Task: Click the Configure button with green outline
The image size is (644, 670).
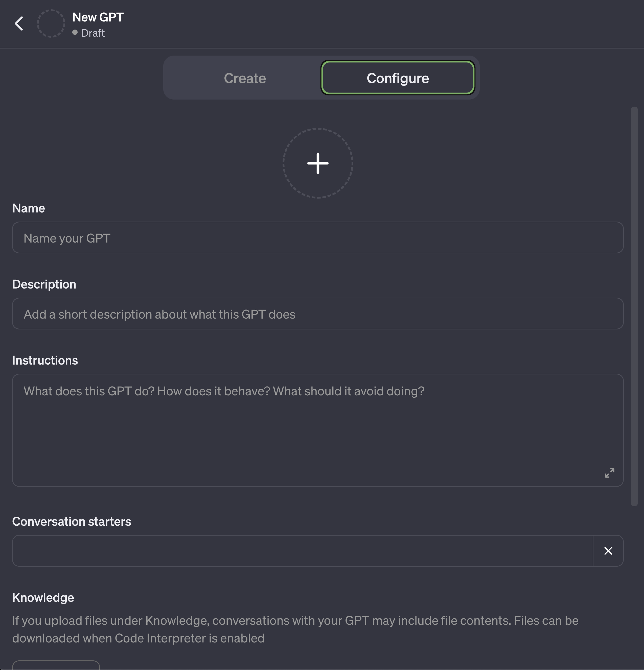Action: pos(397,78)
